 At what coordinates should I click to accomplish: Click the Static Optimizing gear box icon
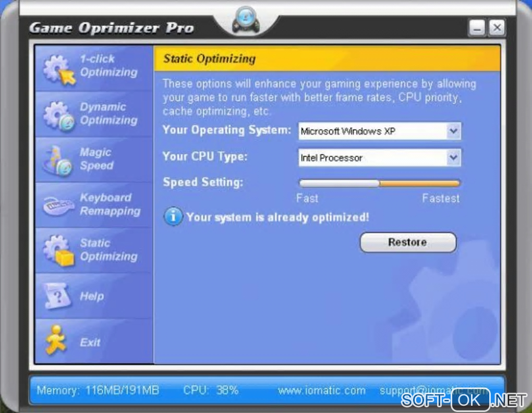(58, 250)
